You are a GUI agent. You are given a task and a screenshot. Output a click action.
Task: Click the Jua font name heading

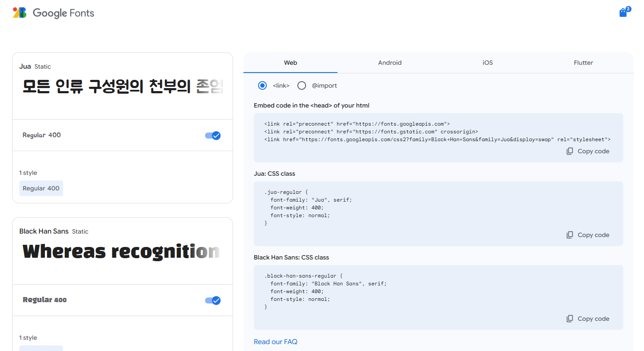25,66
